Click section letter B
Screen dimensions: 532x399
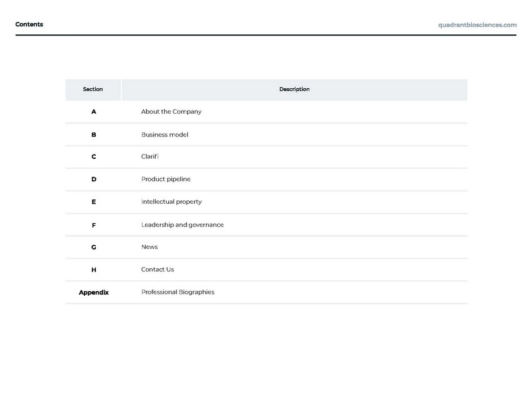(x=94, y=134)
